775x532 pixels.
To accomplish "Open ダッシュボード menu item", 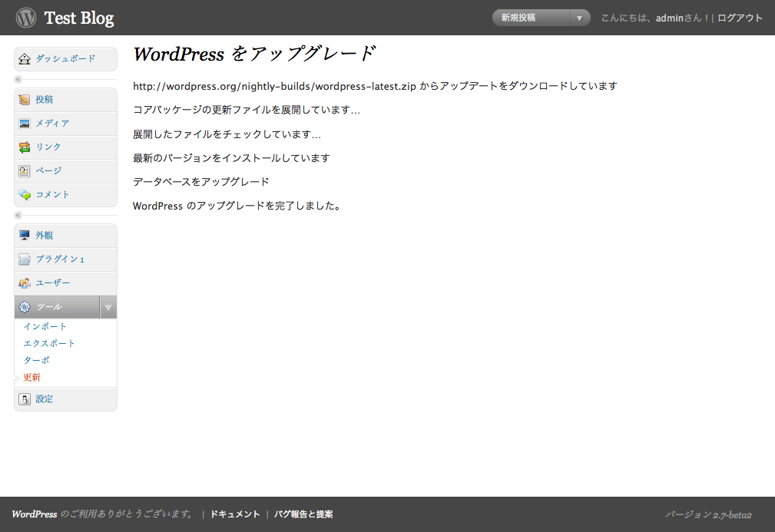I will click(x=65, y=59).
